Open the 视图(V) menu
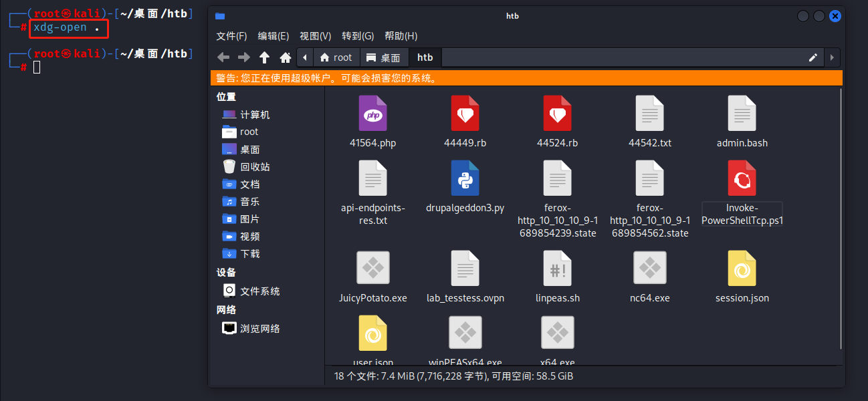Screen dimensions: 868x401 (x=315, y=36)
